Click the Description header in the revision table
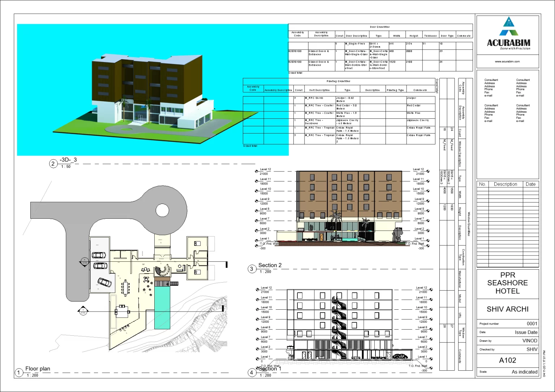The image size is (555, 392). 505,184
